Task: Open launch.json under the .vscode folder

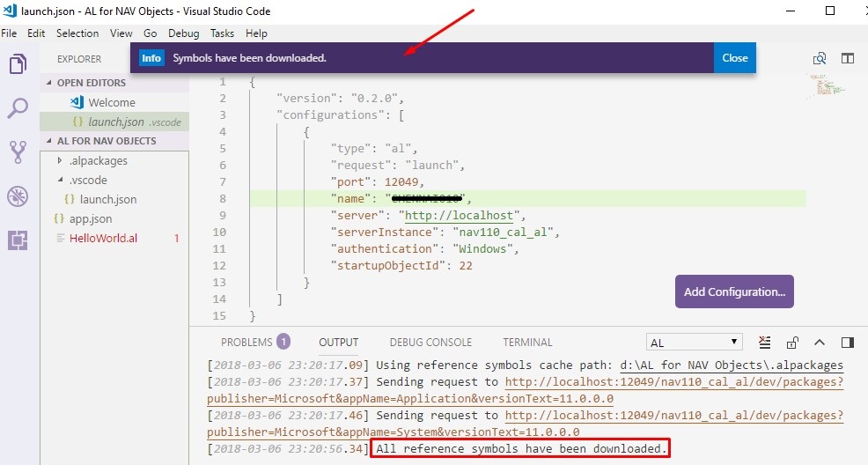Action: (x=114, y=199)
